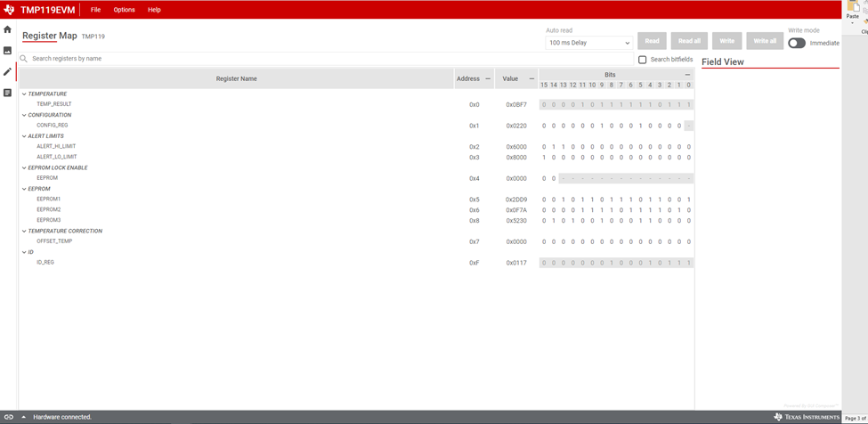Collapse the ALERT LIMITS group
Image resolution: width=868 pixels, height=424 pixels.
24,136
